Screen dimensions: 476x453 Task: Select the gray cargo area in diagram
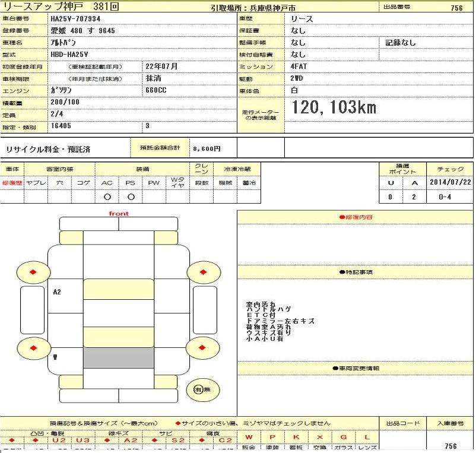click(118, 358)
